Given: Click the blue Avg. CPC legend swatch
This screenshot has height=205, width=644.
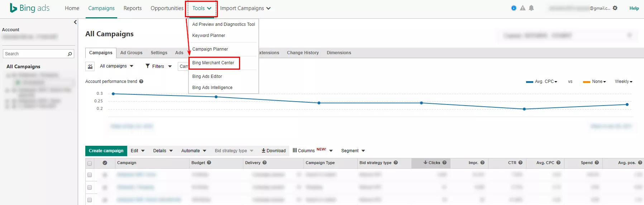Looking at the screenshot, I should click(529, 82).
